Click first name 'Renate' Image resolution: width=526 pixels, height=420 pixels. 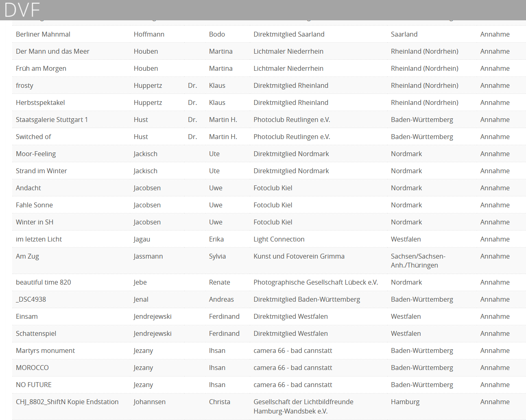(220, 282)
